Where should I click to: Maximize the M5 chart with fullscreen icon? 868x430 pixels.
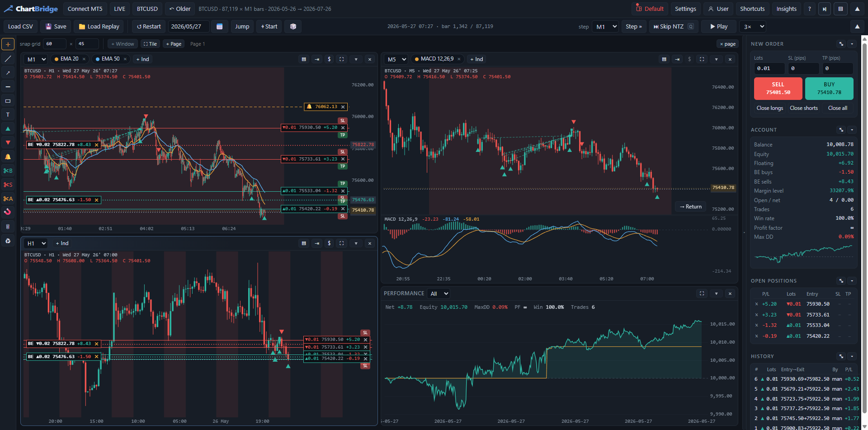click(702, 59)
